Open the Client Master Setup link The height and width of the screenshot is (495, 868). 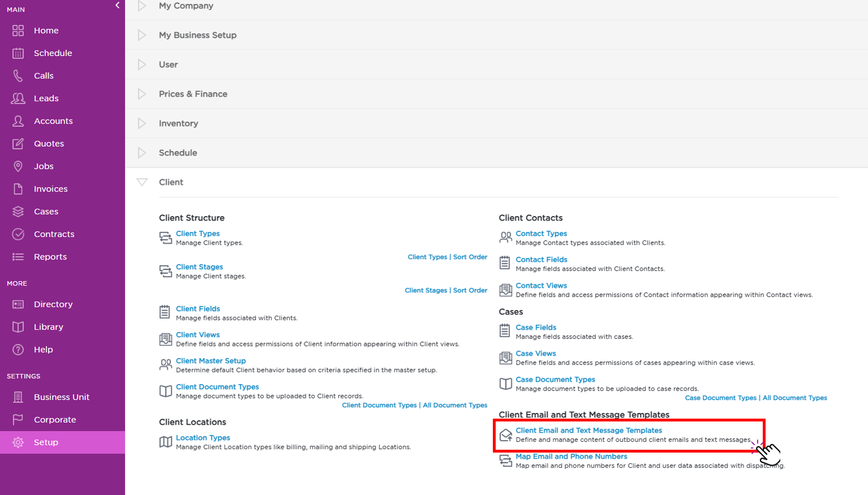pos(210,361)
